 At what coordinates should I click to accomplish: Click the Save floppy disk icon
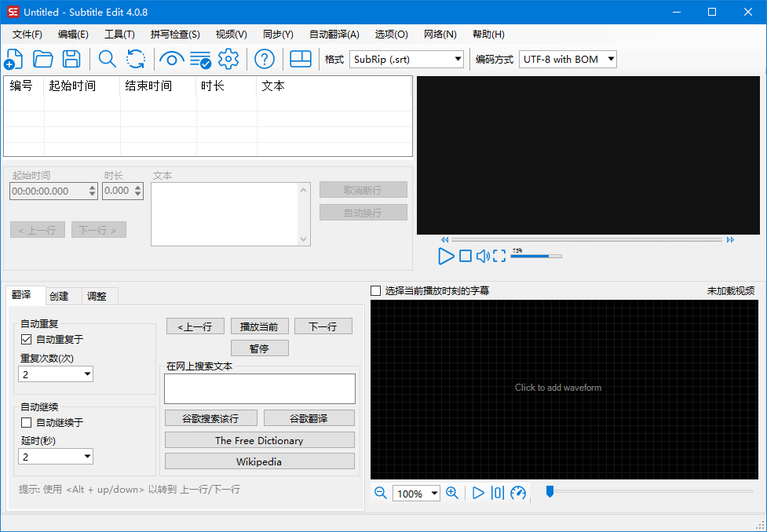[x=71, y=59]
